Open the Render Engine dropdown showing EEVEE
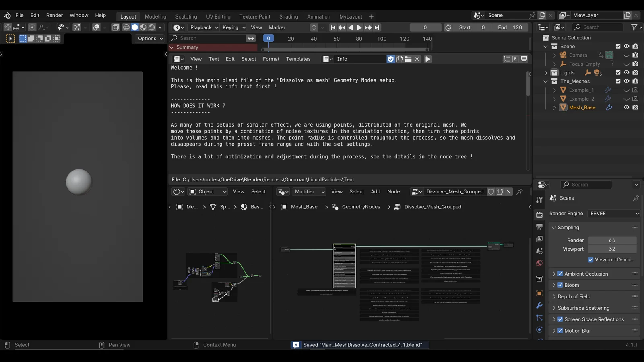The image size is (644, 362). [x=613, y=214]
